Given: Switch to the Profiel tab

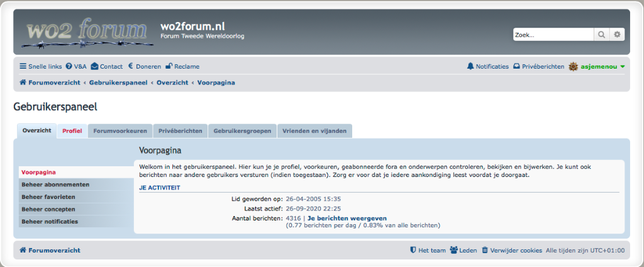Looking at the screenshot, I should (x=72, y=131).
